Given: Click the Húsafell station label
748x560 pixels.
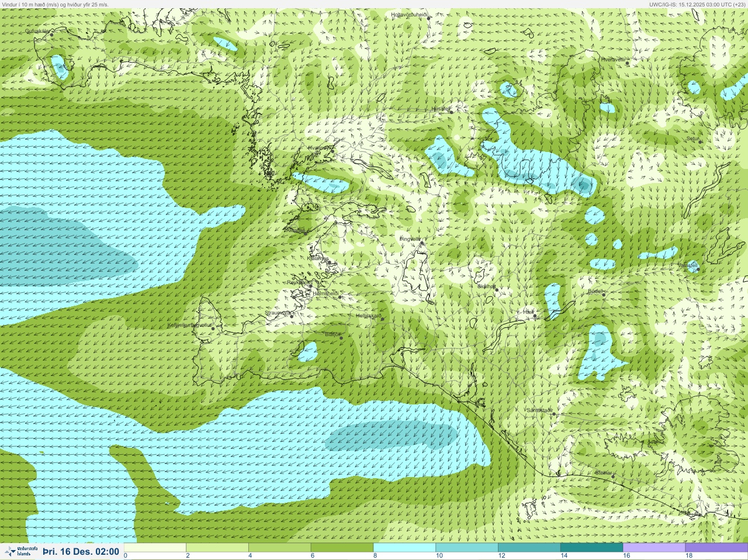Looking at the screenshot, I should point(441,109).
